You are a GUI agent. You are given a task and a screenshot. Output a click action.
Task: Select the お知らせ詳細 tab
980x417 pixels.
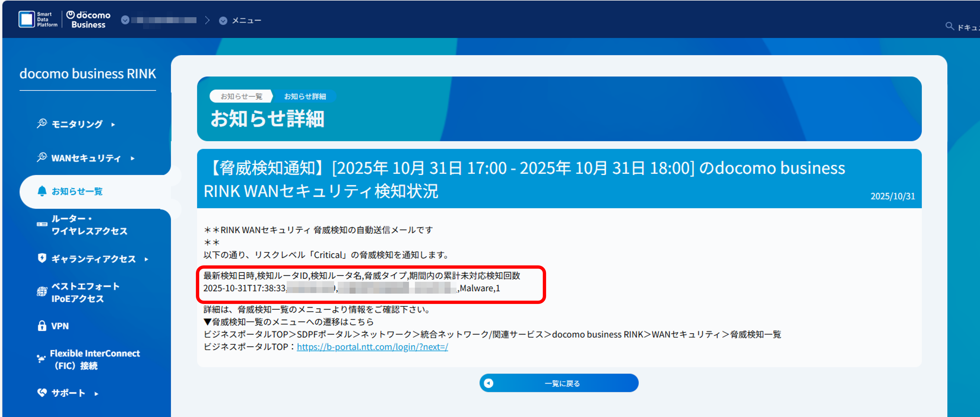point(305,96)
